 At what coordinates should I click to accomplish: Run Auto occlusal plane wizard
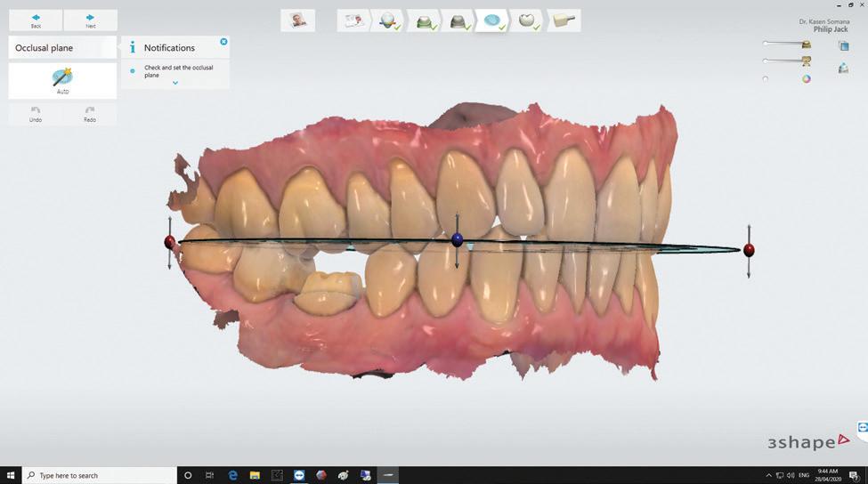(x=62, y=80)
